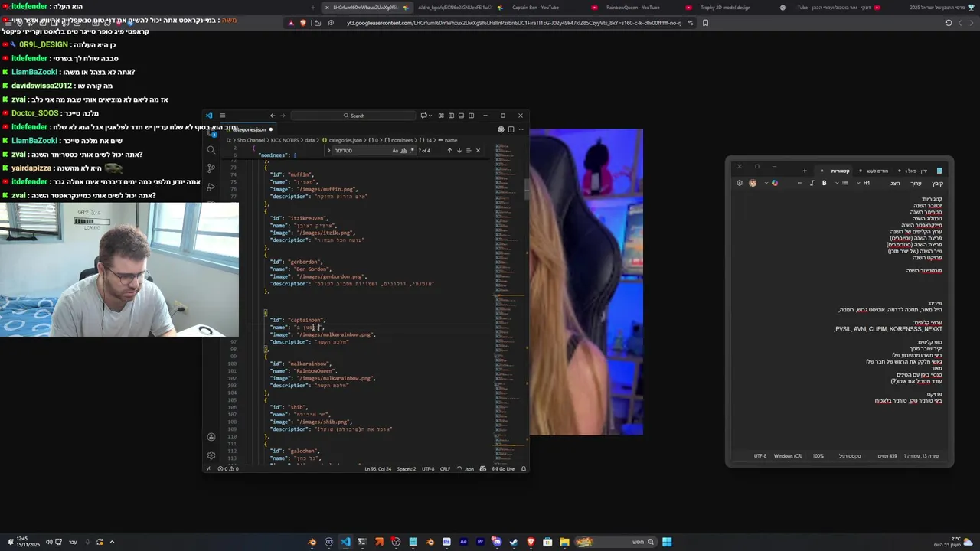This screenshot has height=551, width=980.
Task: Open the formatting ellipsis menu in Notepad toolbar
Action: [x=800, y=183]
